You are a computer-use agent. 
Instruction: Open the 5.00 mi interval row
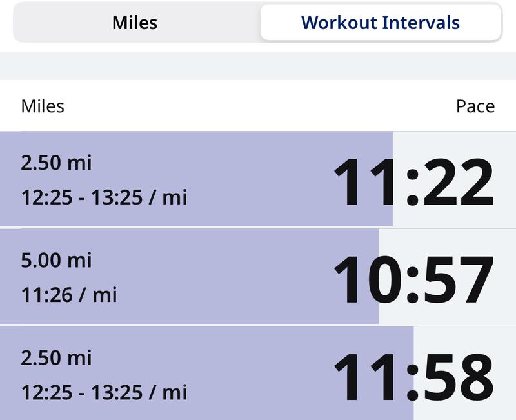tap(258, 277)
